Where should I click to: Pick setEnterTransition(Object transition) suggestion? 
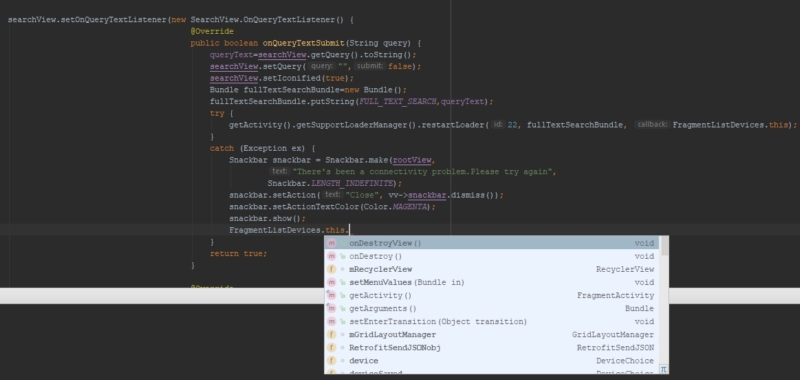click(x=492, y=321)
